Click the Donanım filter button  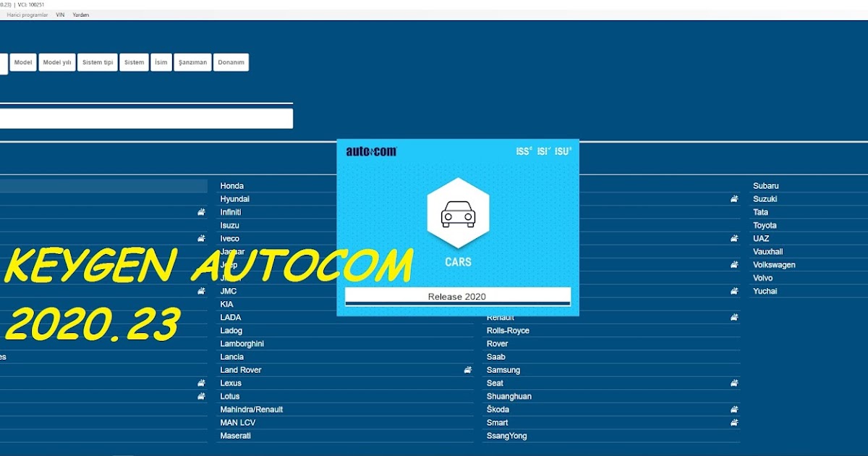[x=231, y=62]
